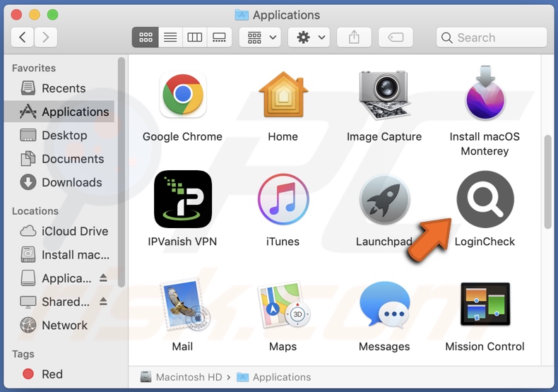Select the iTunes app icon

click(283, 199)
